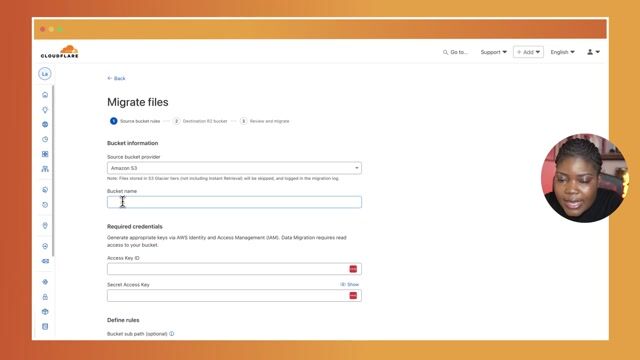
Task: Select the Destination R2 bucket step
Action: pos(200,121)
